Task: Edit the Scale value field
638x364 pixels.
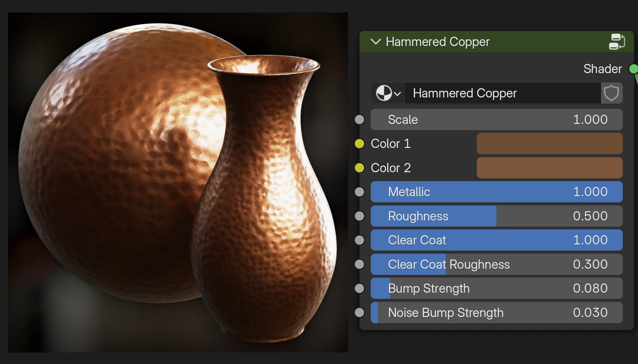Action: click(496, 120)
